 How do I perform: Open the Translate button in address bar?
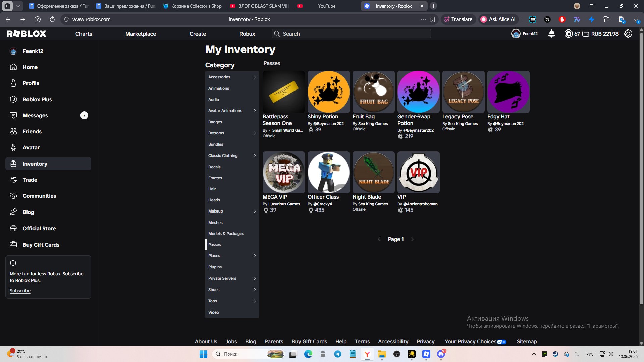(458, 19)
